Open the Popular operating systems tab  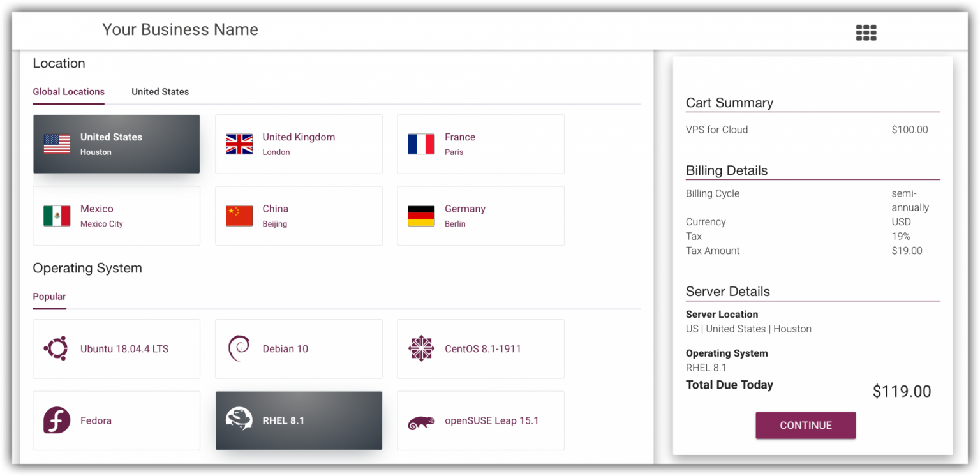pyautogui.click(x=49, y=297)
